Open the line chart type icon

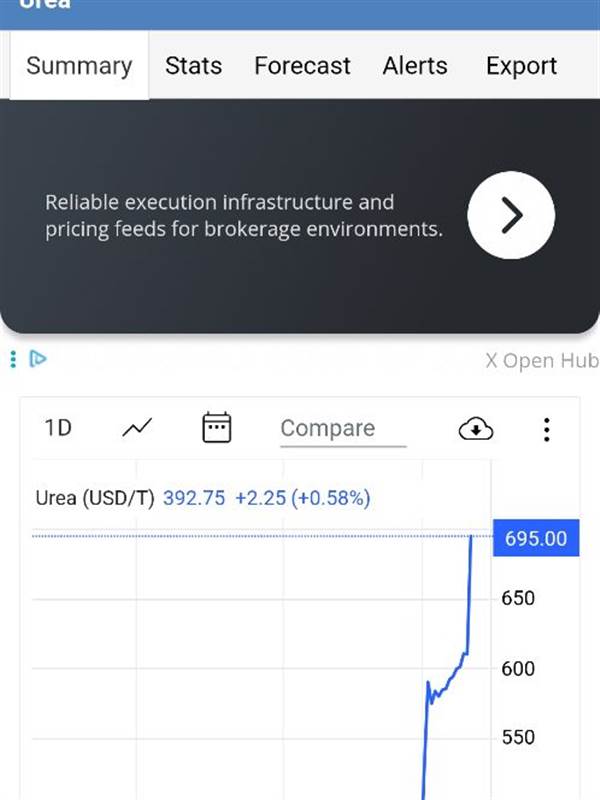click(x=137, y=428)
